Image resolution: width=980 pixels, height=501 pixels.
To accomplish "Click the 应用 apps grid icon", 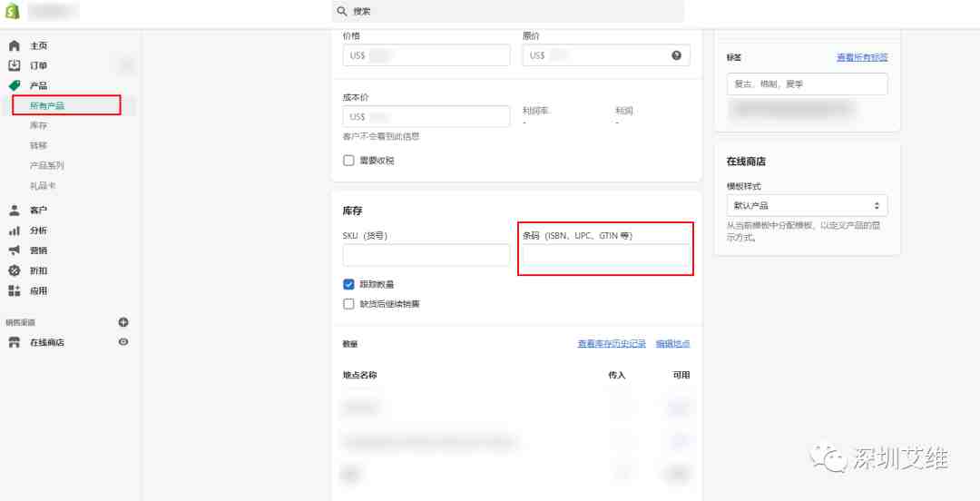I will point(15,290).
